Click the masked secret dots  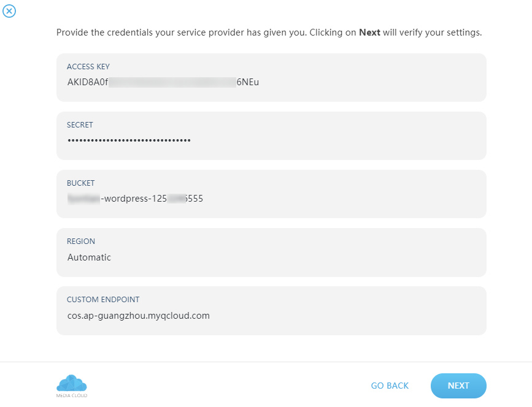click(129, 140)
